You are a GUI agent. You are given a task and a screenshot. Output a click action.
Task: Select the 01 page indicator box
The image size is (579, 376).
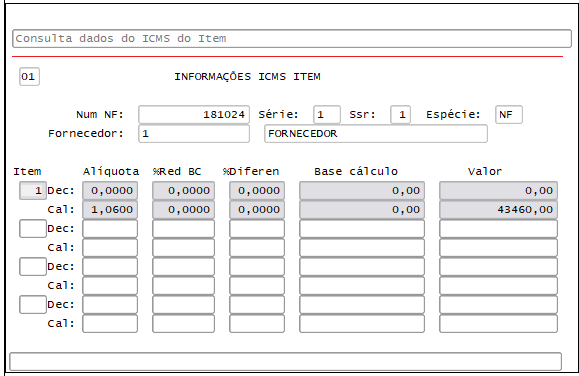[x=29, y=76]
